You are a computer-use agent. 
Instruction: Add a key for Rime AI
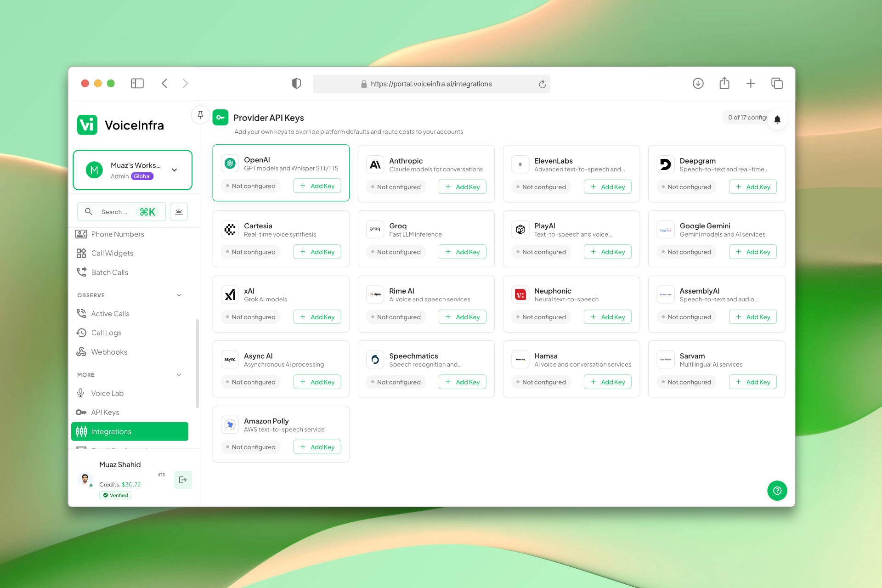tap(463, 317)
